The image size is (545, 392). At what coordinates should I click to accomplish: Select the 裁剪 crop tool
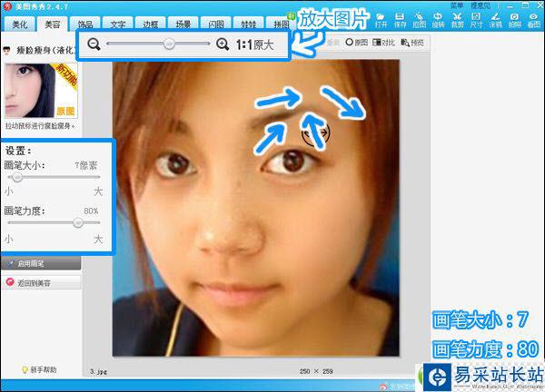coord(458,20)
